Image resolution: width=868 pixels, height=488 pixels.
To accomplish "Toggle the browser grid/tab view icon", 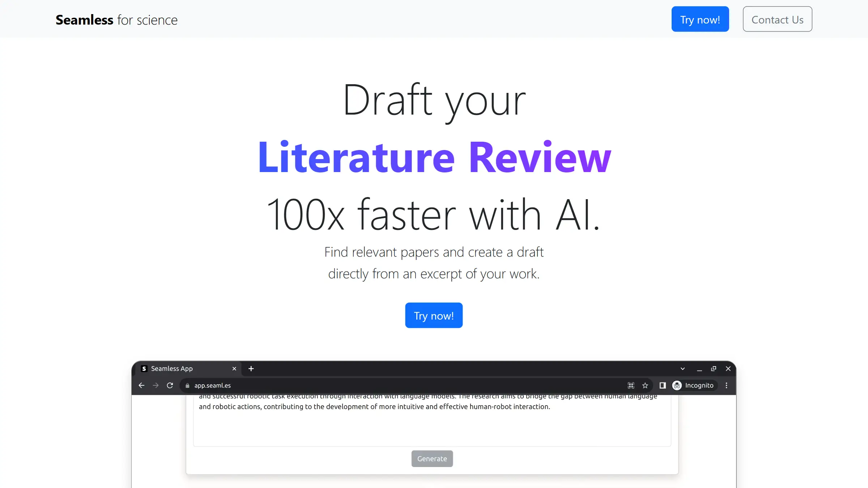I will pyautogui.click(x=631, y=385).
